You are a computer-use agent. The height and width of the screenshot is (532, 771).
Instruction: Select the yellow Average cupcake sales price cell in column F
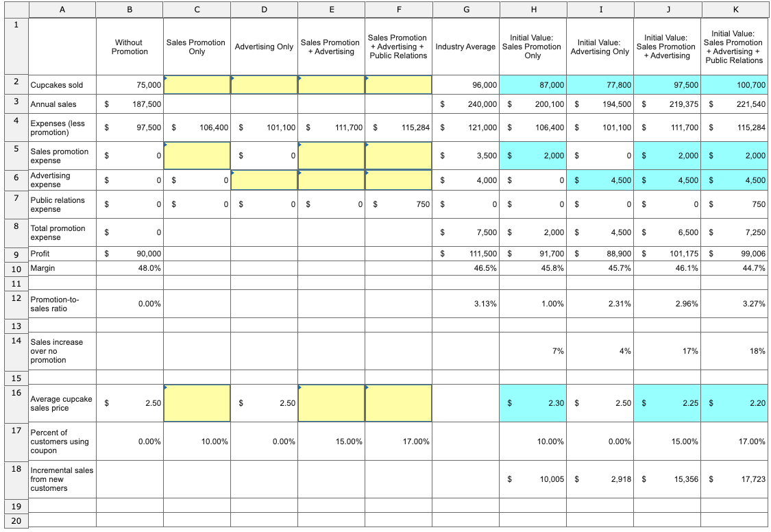point(399,403)
